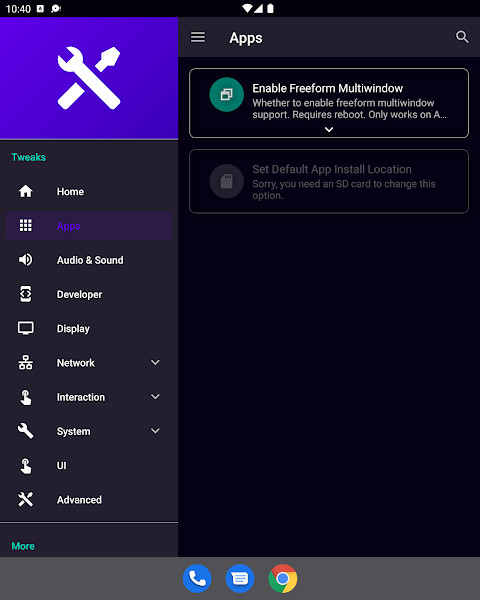The image size is (480, 600).
Task: Click the SD card install location icon
Action: [227, 181]
